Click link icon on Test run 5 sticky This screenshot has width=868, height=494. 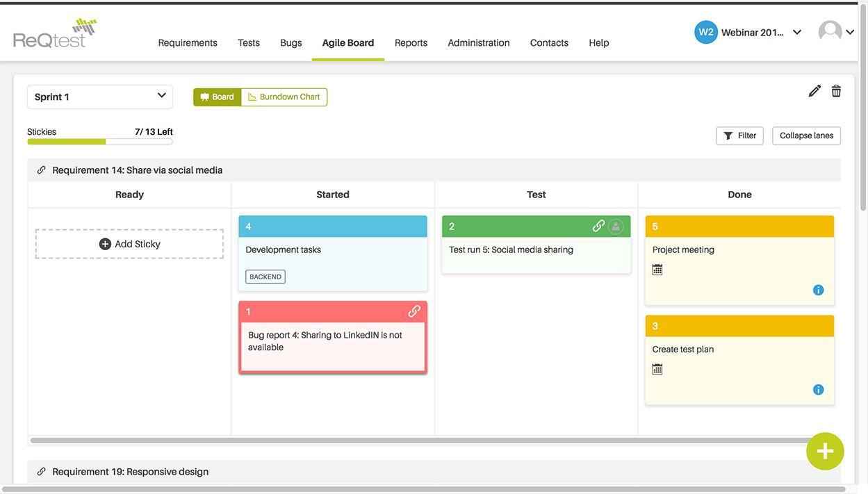coord(598,226)
